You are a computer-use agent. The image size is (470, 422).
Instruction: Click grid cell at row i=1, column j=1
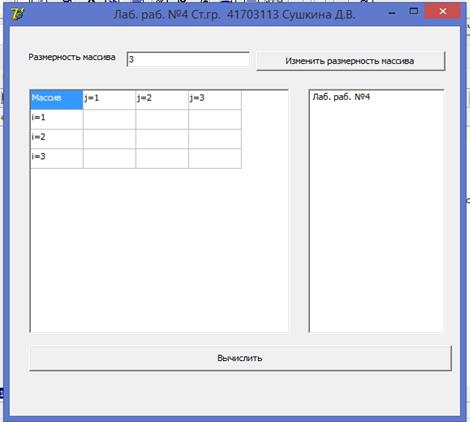(x=109, y=119)
